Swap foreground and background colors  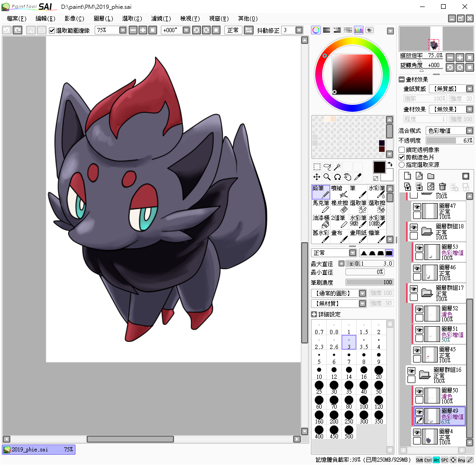(390, 164)
